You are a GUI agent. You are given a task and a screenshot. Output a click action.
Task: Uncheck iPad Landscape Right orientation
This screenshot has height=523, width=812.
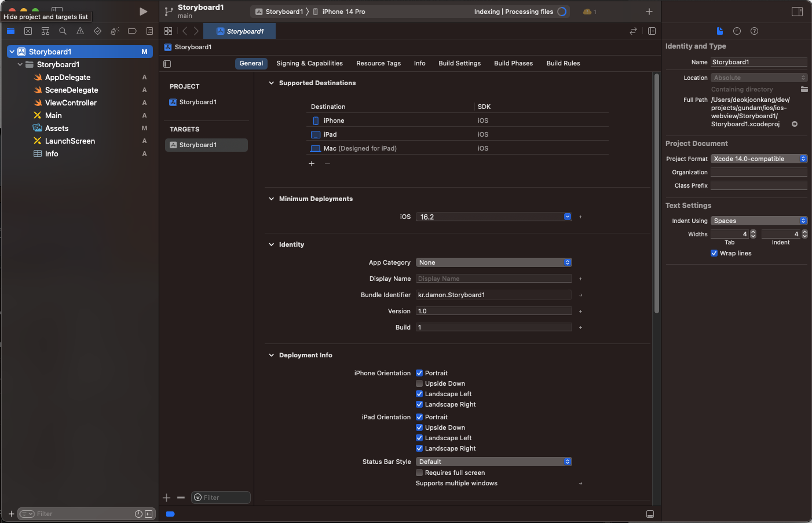(x=419, y=448)
